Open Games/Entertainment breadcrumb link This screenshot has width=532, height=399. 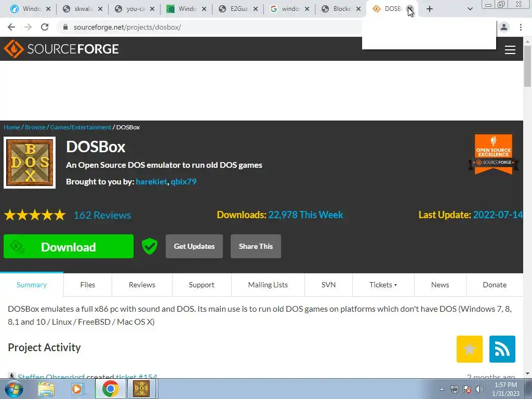pos(81,127)
